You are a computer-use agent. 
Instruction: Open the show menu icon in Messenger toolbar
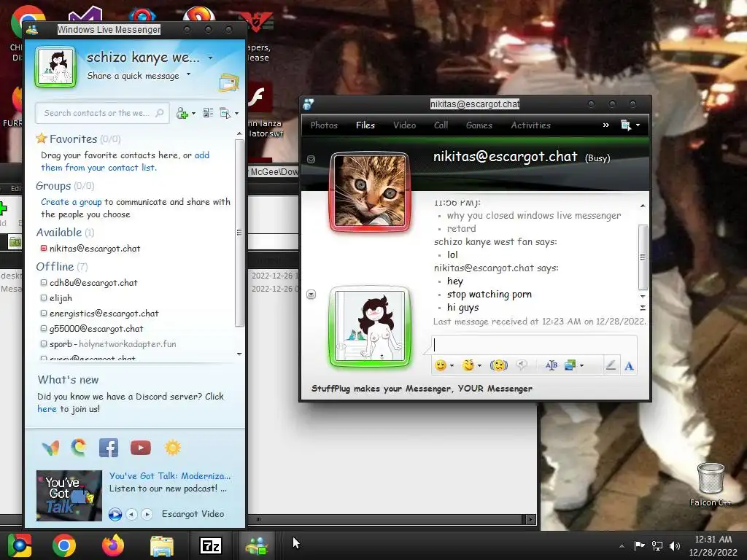coord(225,113)
